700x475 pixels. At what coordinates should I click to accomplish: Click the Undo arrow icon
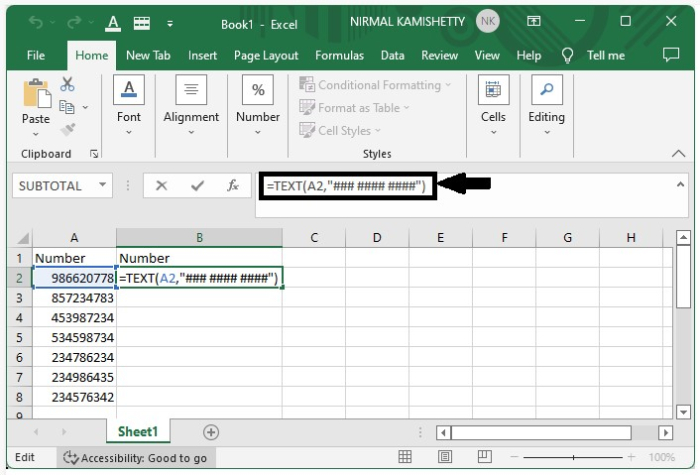point(35,22)
